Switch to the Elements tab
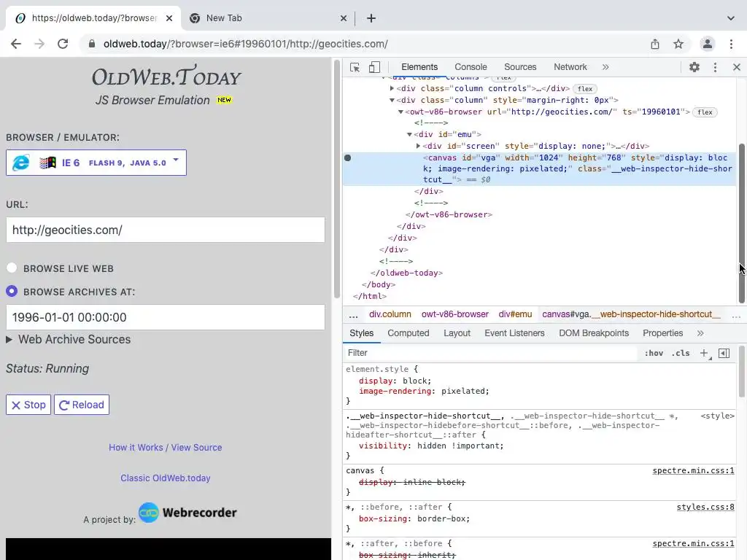Viewport: 747px width, 560px height. [419, 67]
